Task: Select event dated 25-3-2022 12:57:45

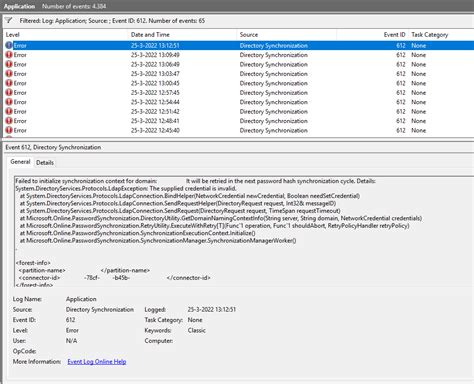Action: tap(238, 93)
